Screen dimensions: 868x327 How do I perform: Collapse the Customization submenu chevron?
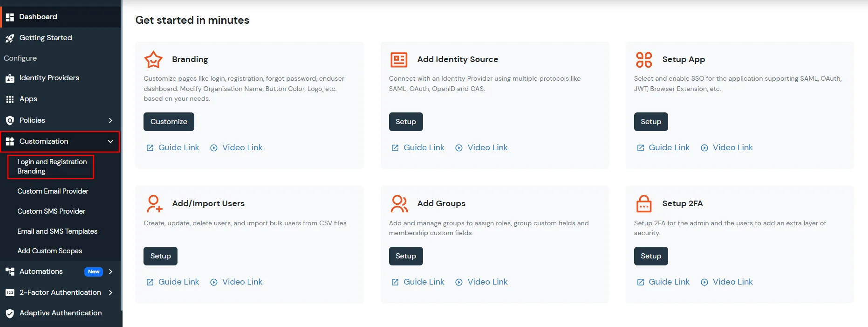click(110, 141)
